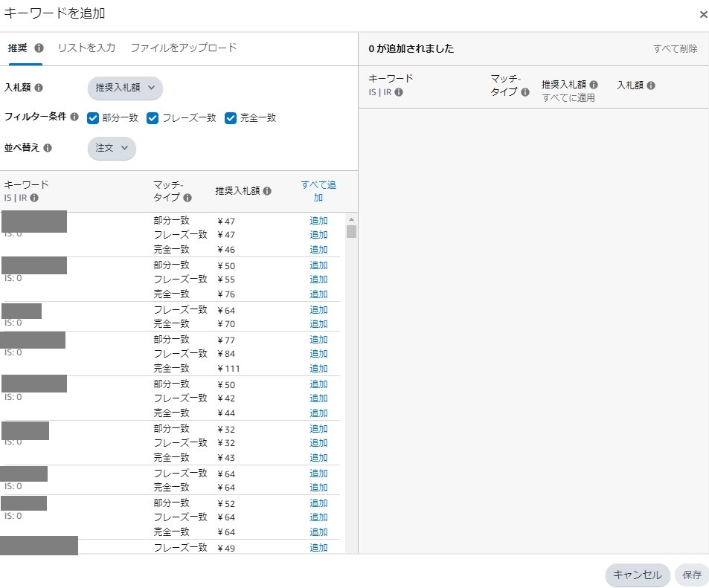The image size is (709, 588).
Task: Switch to the リストを入力 tab
Action: click(87, 48)
